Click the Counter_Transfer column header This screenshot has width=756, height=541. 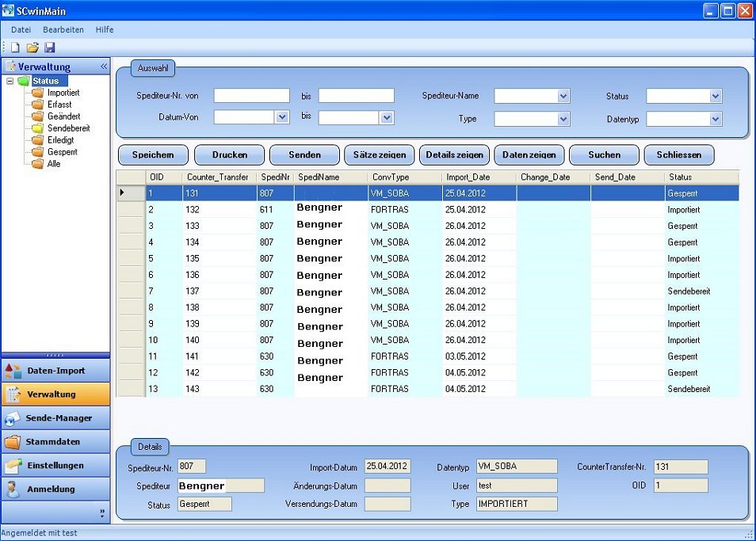coord(220,177)
